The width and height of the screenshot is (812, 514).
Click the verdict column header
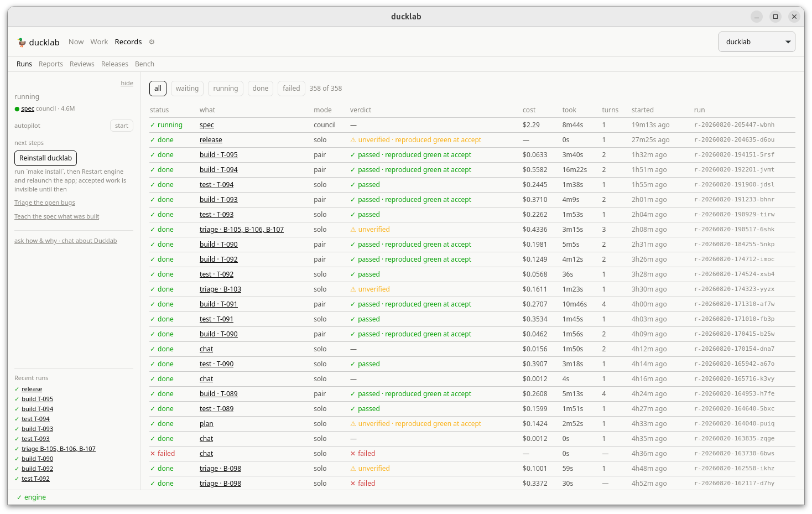point(361,110)
